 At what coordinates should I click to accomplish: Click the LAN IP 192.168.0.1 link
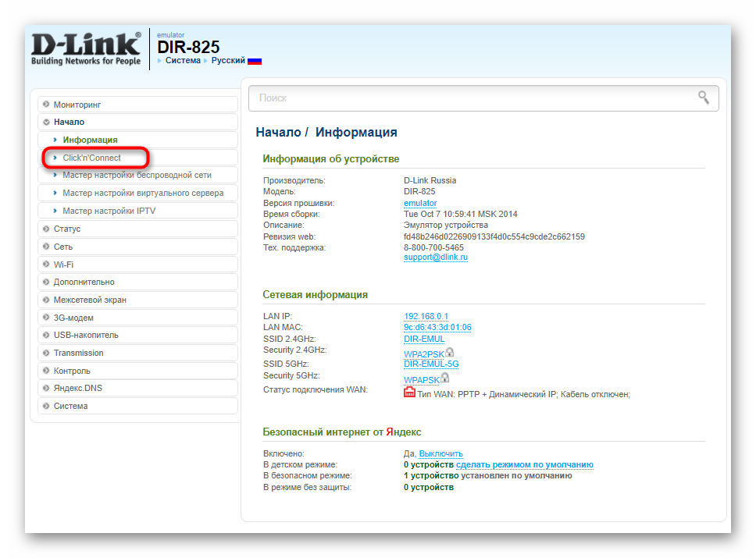(426, 316)
